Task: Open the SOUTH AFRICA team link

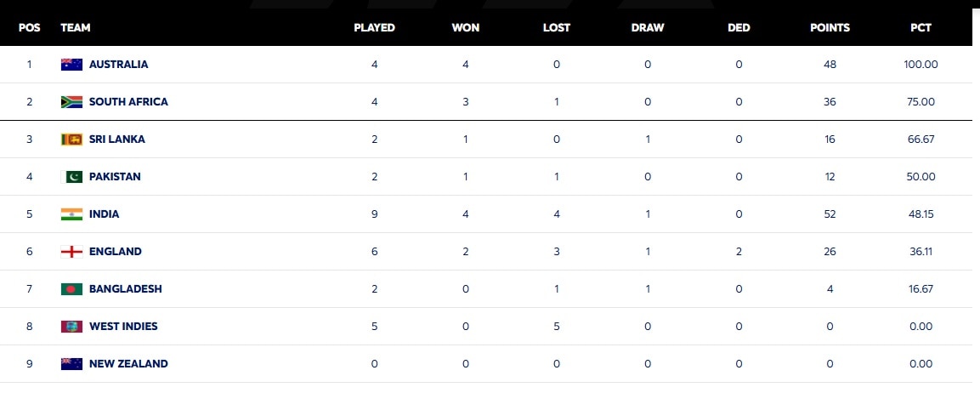Action: click(x=128, y=102)
